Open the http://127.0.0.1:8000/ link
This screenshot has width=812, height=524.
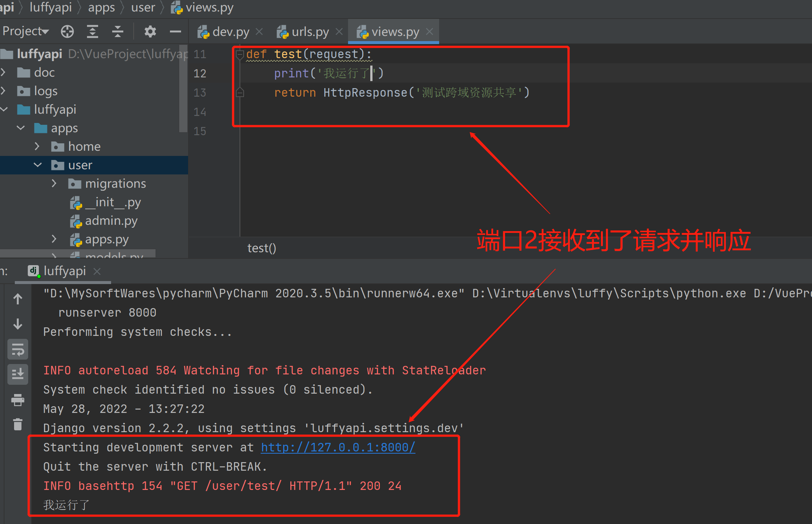coord(338,447)
